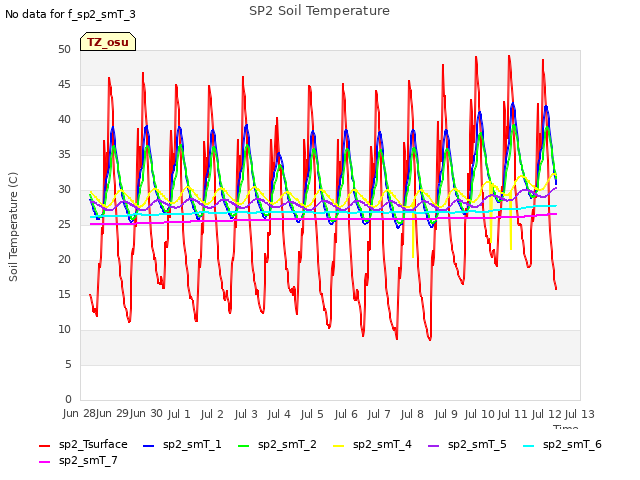
Task: Click the magenta sp2_smT_7 legend swatch
Action: pos(44,462)
